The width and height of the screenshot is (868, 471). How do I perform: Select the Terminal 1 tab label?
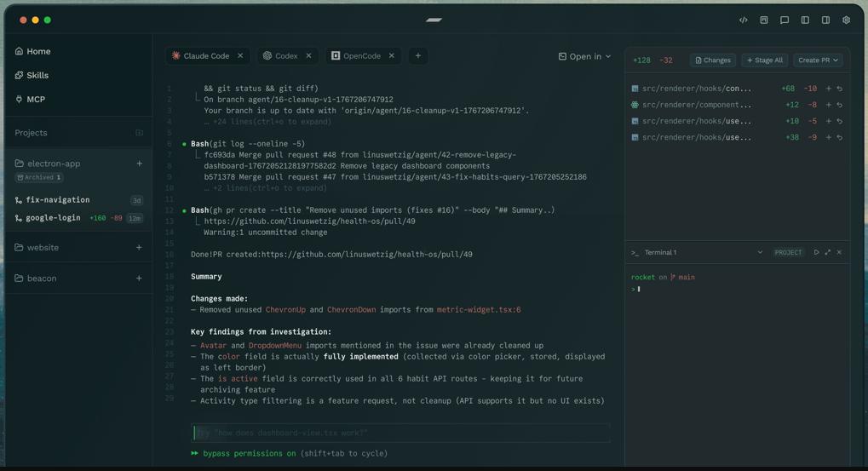point(660,252)
